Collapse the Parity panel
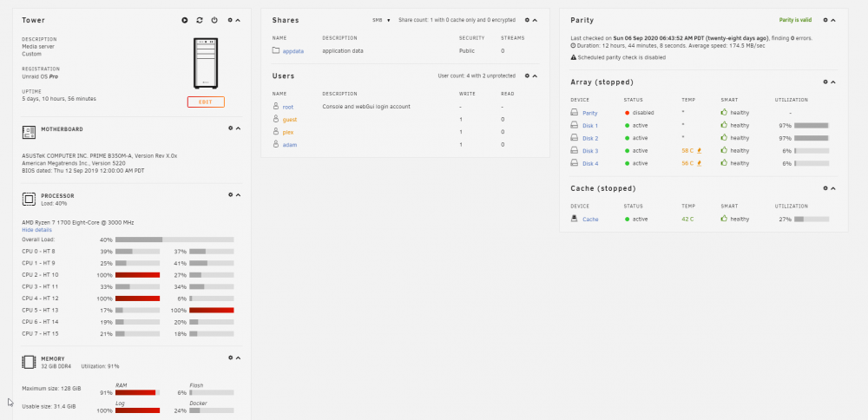Screen dimensions: 868x420 [x=833, y=20]
